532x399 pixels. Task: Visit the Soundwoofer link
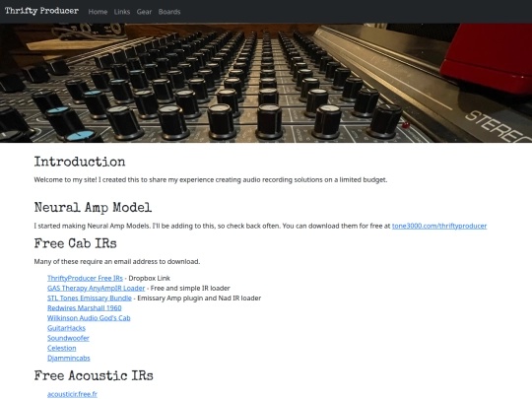click(68, 338)
